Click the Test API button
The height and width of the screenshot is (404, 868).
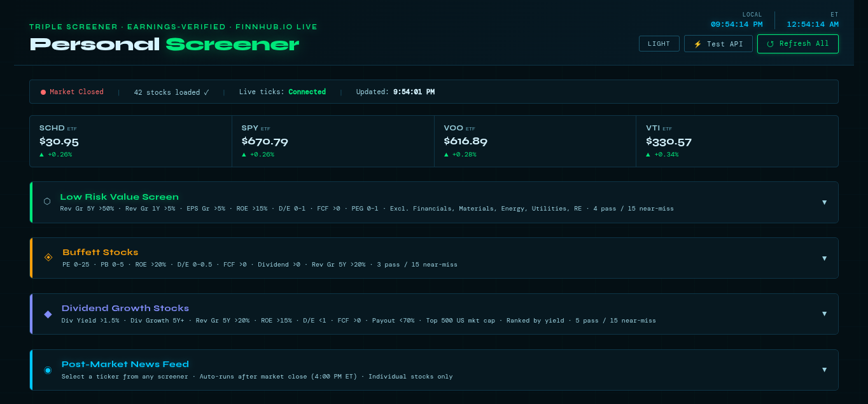pos(718,44)
